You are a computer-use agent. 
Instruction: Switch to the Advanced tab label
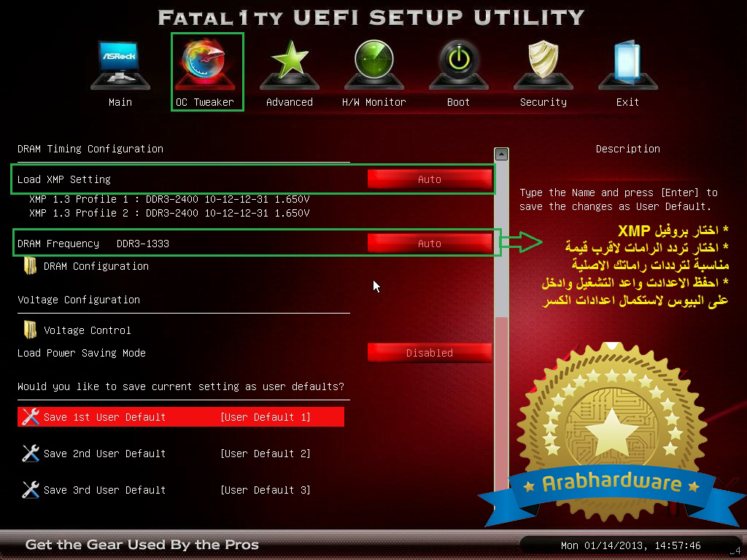[x=289, y=102]
